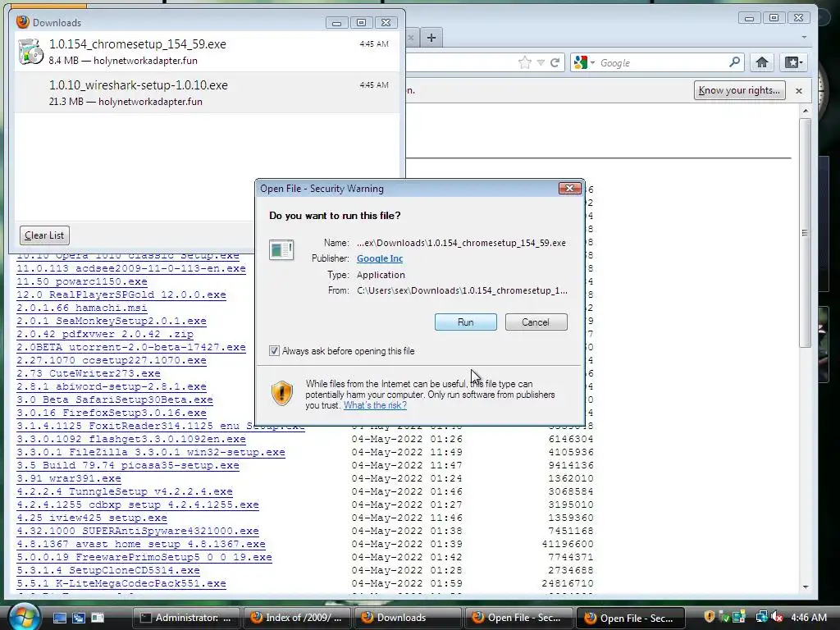
Task: Open 2.0.1 SeaMonkeySetup exe link
Action: click(x=112, y=321)
